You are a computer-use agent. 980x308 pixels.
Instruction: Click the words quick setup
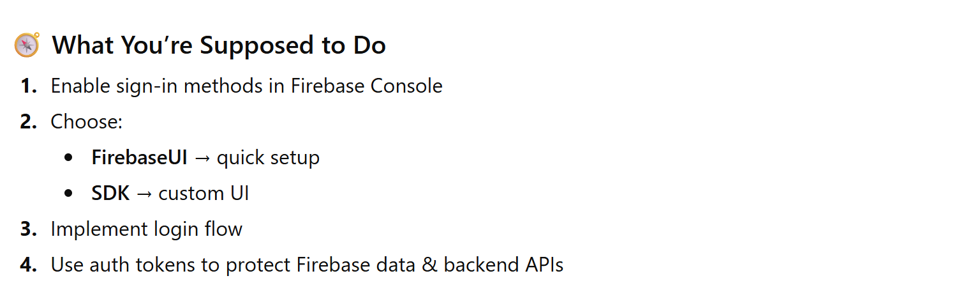point(268,158)
